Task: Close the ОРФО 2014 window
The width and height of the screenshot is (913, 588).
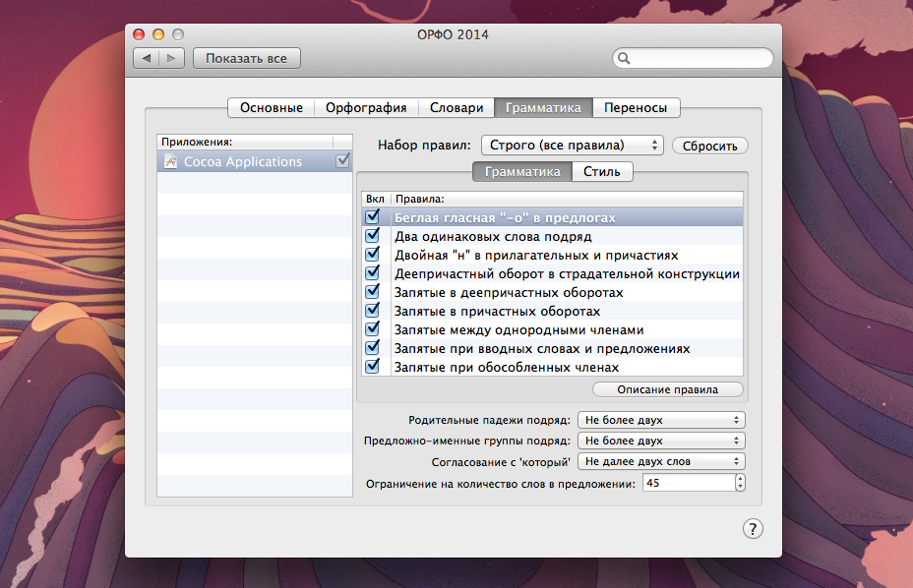Action: point(139,34)
